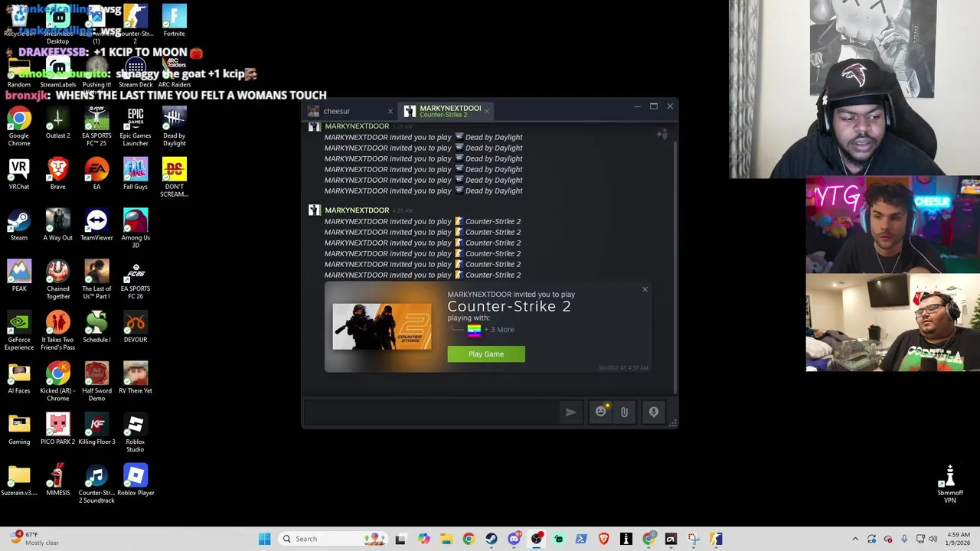Open the MIMESIS desktop shortcut
The height and width of the screenshot is (551, 980).
(57, 481)
